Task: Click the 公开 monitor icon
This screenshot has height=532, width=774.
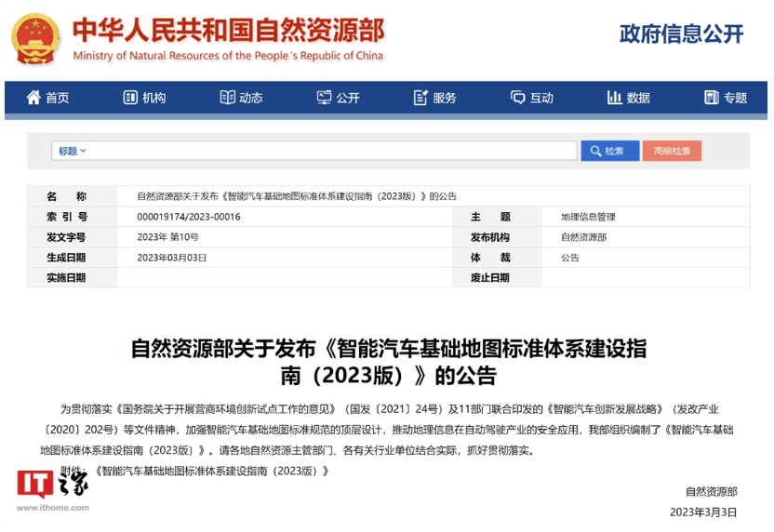Action: click(324, 98)
